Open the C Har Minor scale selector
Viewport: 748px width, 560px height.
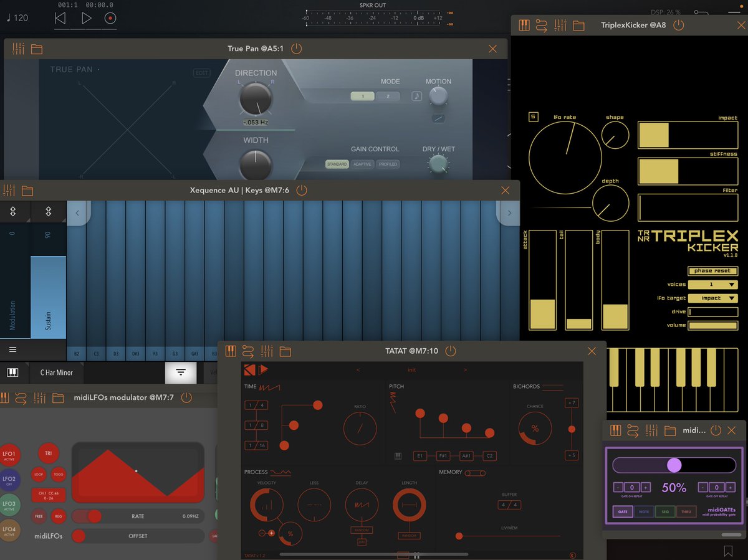point(57,373)
